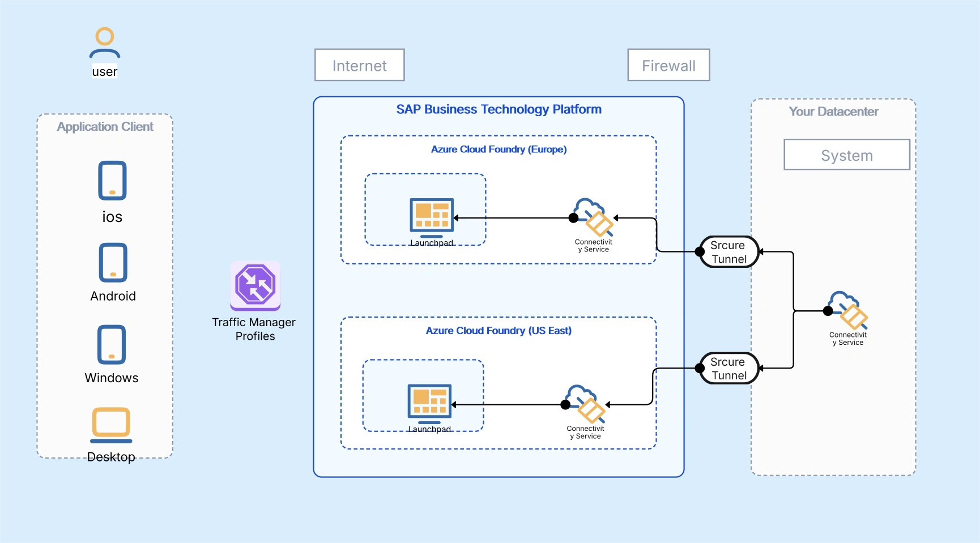Select the lower Srcure Tunnel node
The width and height of the screenshot is (980, 543).
729,369
